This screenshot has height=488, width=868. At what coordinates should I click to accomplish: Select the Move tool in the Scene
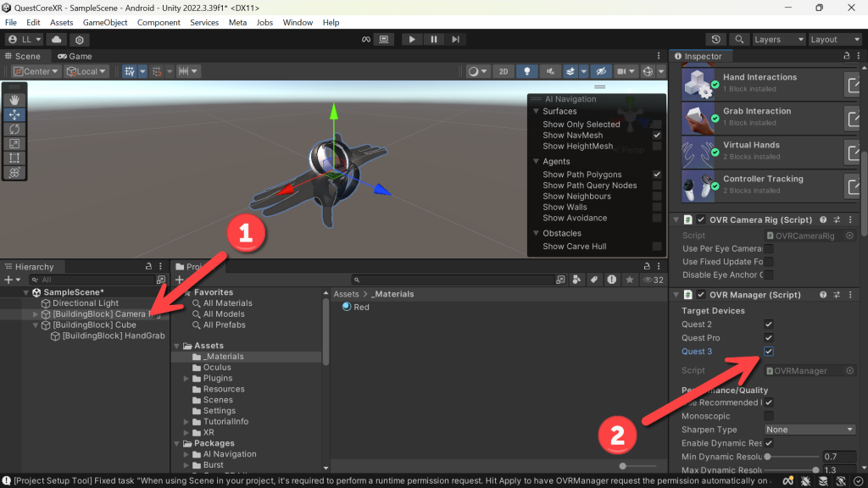[14, 114]
